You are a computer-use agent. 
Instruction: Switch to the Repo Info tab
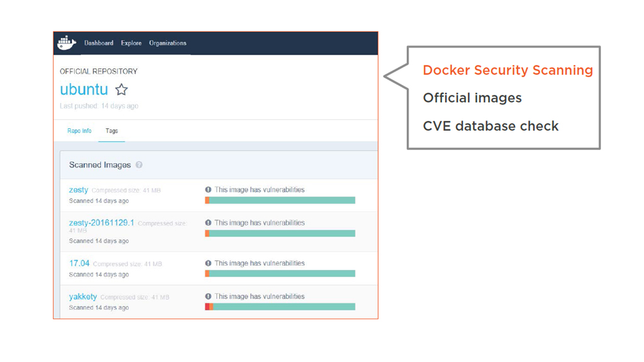(x=79, y=131)
